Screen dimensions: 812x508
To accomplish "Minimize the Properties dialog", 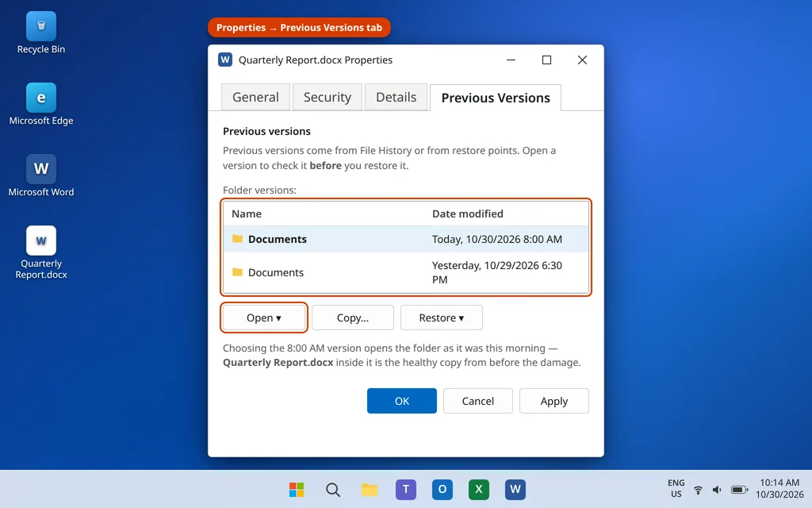I will pos(511,60).
